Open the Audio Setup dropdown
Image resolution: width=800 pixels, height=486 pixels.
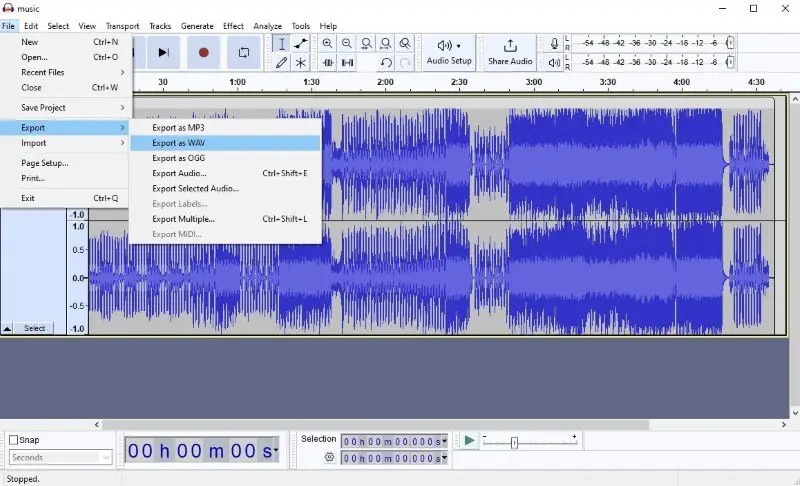449,52
